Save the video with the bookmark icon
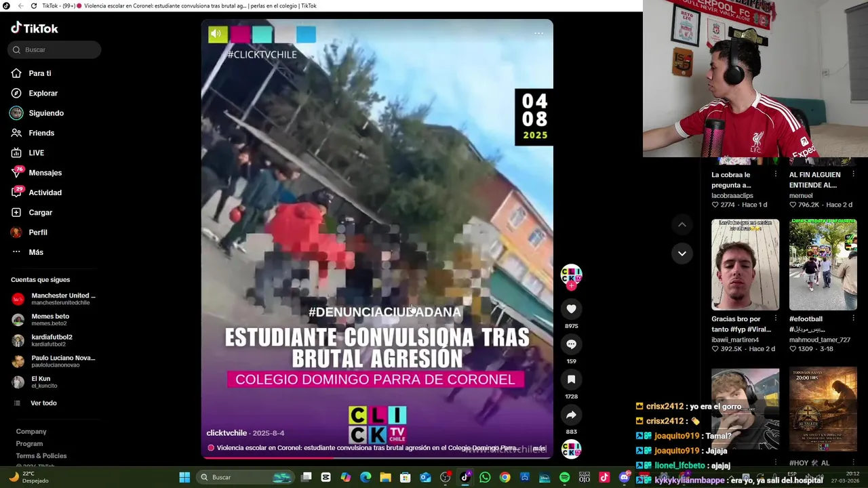868x488 pixels. [571, 380]
